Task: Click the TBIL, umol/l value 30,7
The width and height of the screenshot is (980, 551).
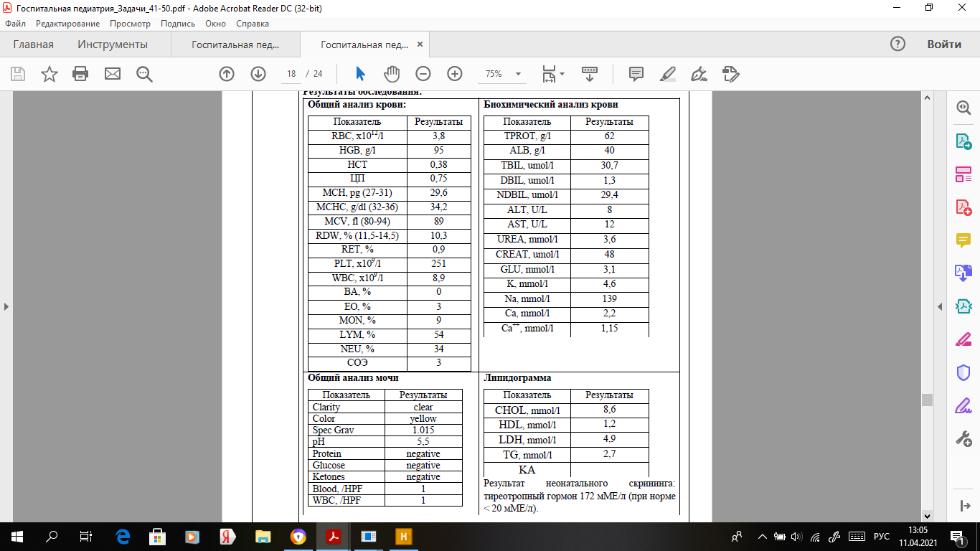Action: click(609, 166)
